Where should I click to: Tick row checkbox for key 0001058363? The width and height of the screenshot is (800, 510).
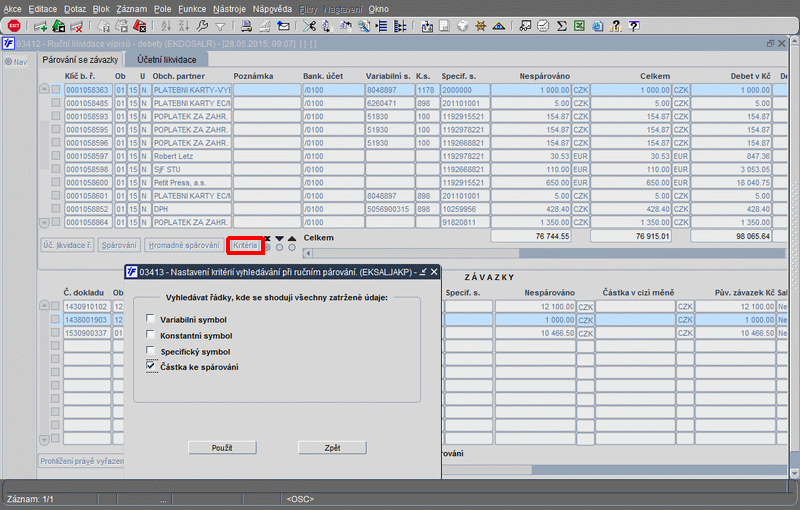[56, 90]
